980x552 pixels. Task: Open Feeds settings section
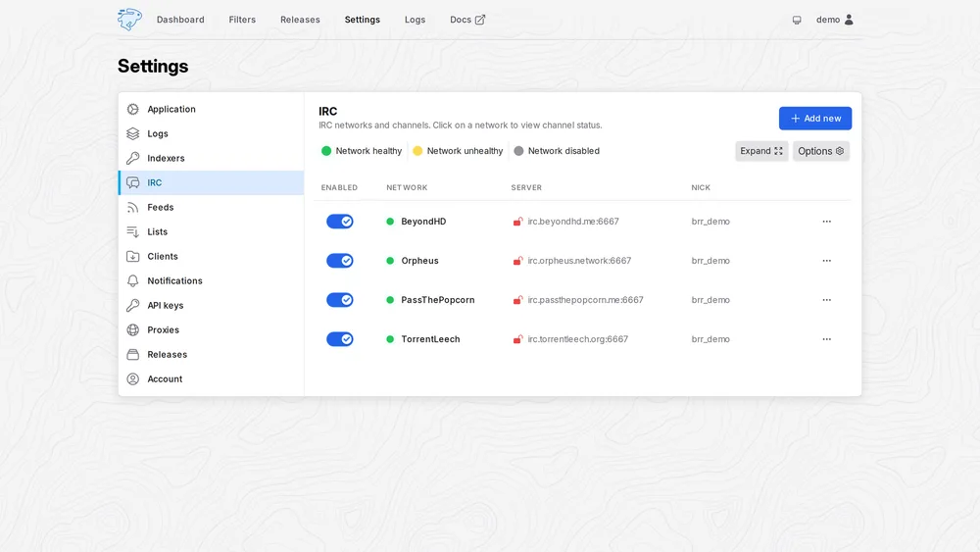tap(212, 207)
